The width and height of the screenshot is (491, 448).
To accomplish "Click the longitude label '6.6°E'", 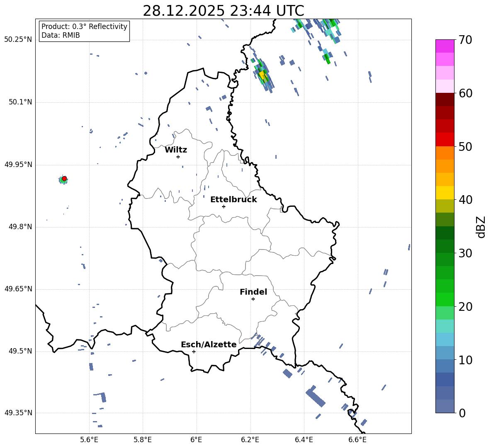I will pos(357,440).
